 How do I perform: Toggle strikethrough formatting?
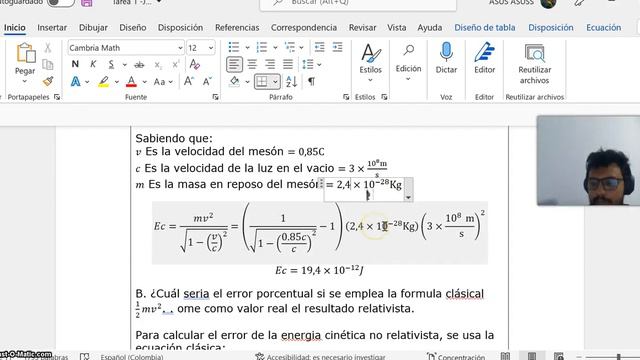pyautogui.click(x=139, y=64)
